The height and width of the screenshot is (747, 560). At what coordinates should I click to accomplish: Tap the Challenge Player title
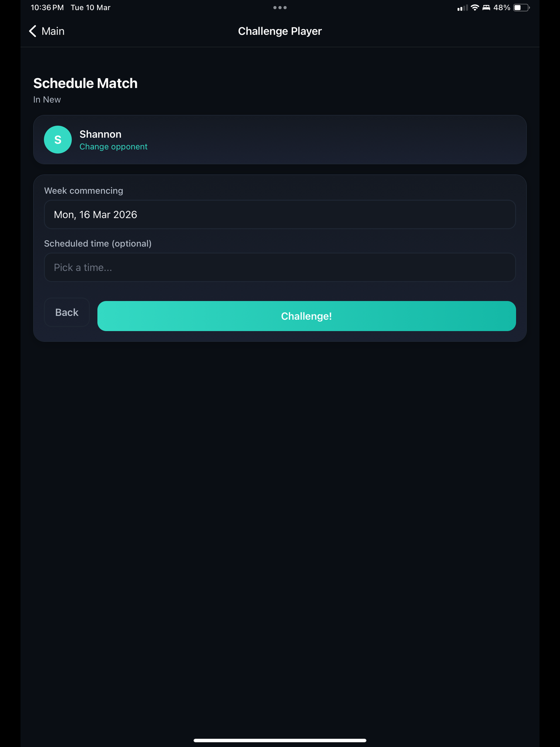pyautogui.click(x=280, y=31)
